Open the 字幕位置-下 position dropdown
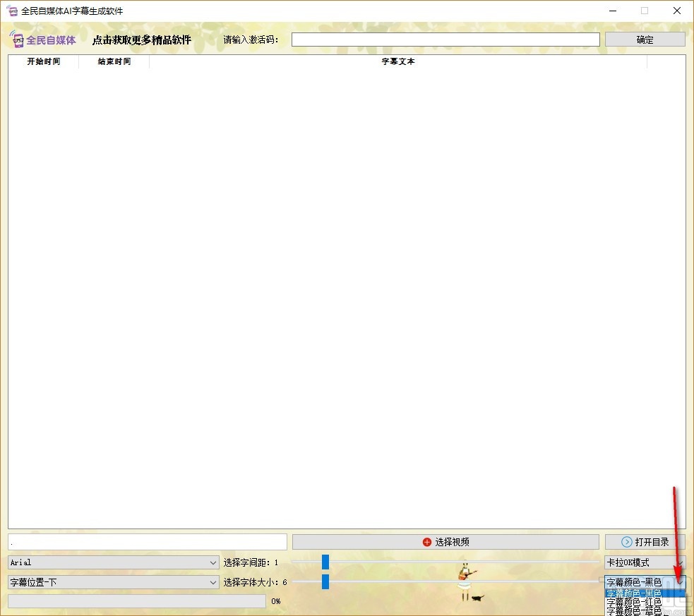This screenshot has height=616, width=694. 212,582
